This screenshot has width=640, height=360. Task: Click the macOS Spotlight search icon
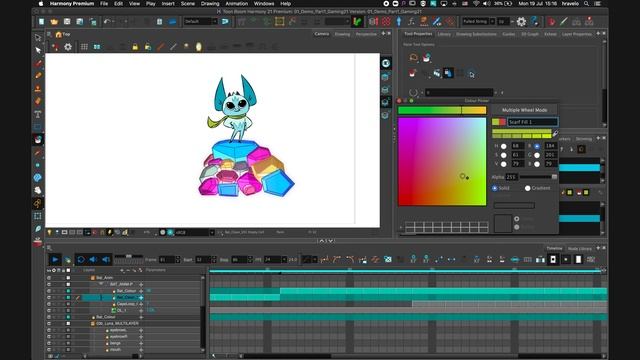(x=586, y=4)
